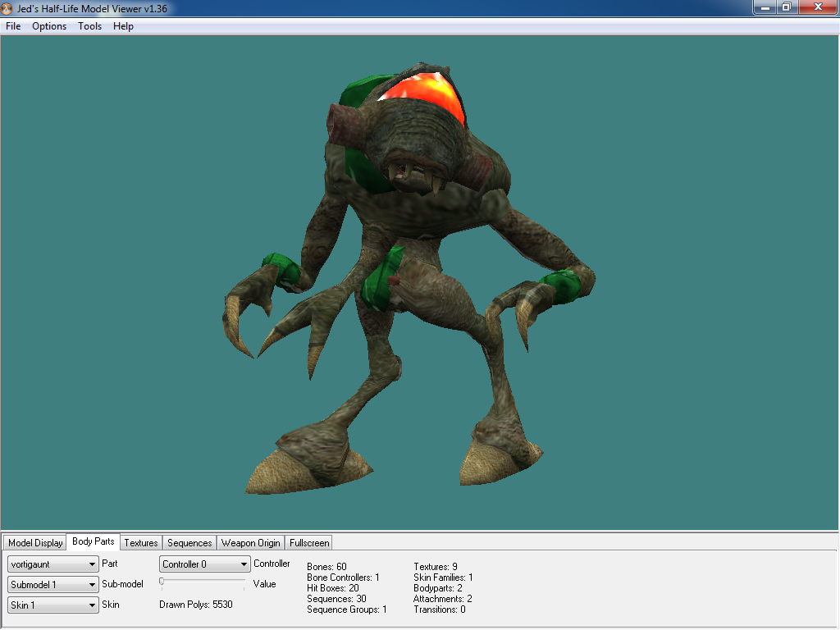The width and height of the screenshot is (840, 630).
Task: Open the Help menu
Action: 123,26
